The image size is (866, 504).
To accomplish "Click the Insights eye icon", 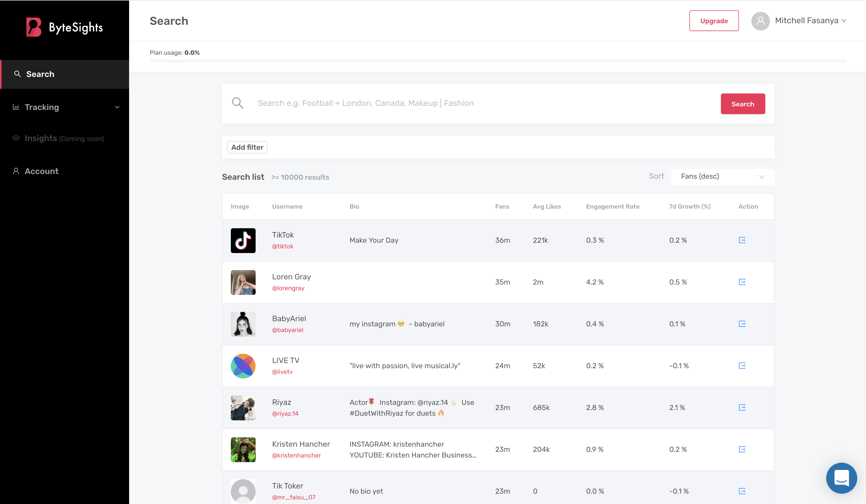I will (16, 138).
